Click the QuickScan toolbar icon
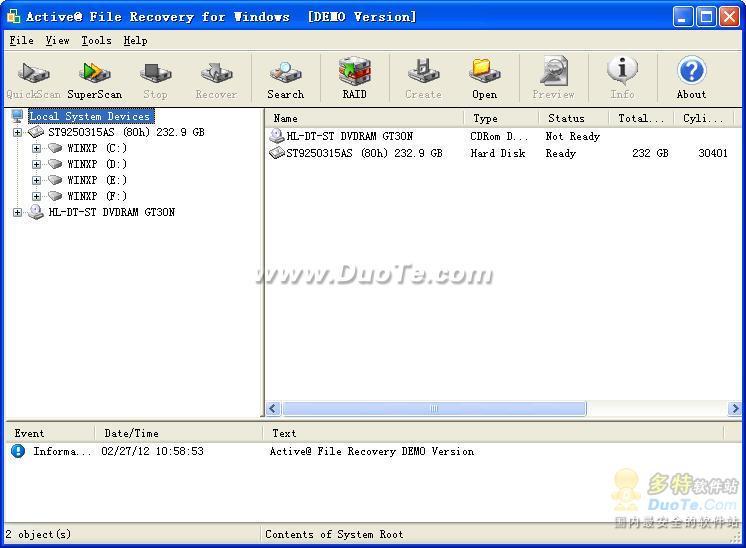The height and width of the screenshot is (548, 746). 33,72
